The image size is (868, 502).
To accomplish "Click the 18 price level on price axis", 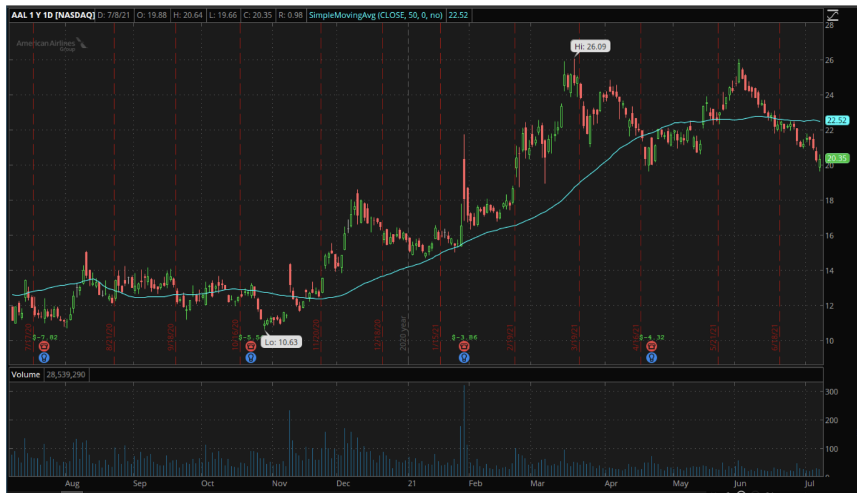I will tap(829, 201).
